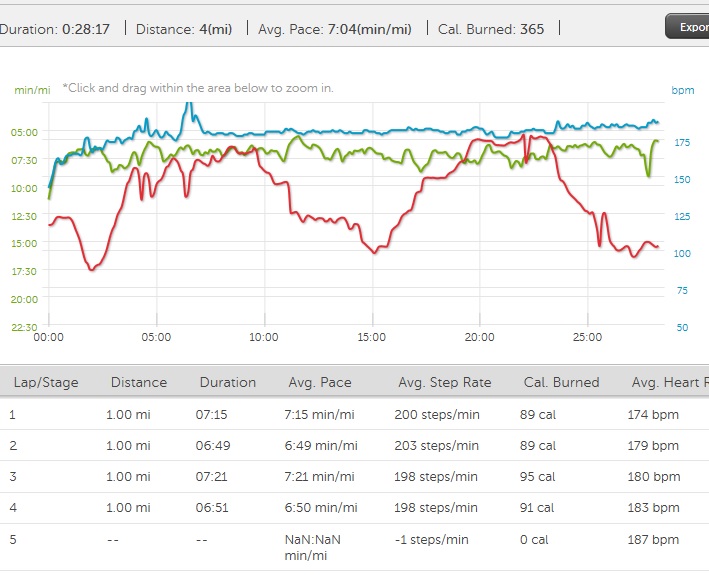Click the Export button
The image size is (709, 575).
(x=689, y=27)
